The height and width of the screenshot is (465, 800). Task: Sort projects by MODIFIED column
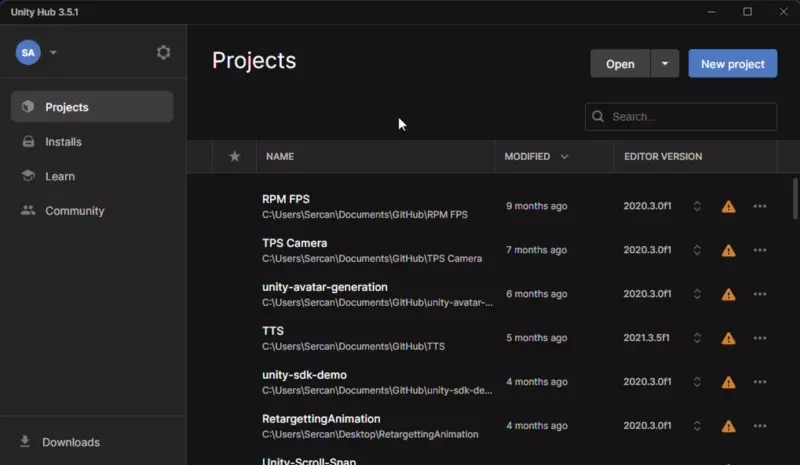click(536, 157)
